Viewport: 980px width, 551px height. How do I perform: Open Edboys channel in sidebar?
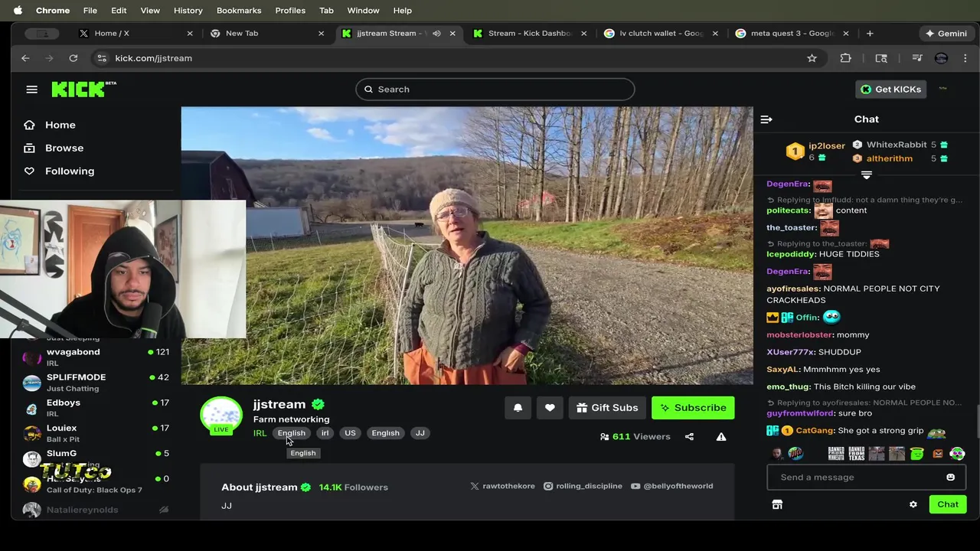click(96, 407)
